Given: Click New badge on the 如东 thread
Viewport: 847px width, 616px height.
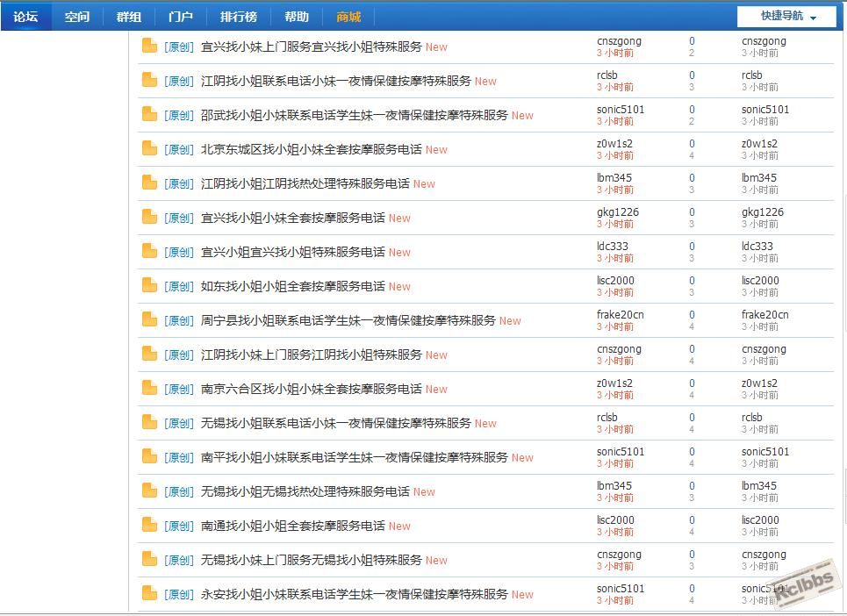Looking at the screenshot, I should (x=399, y=287).
